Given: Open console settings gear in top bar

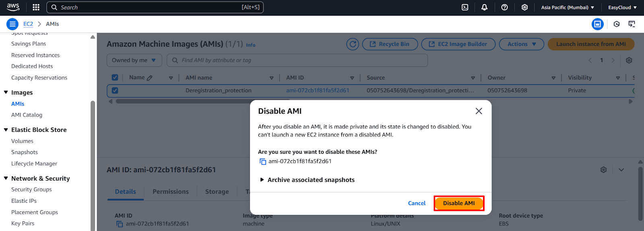Looking at the screenshot, I should tap(524, 7).
